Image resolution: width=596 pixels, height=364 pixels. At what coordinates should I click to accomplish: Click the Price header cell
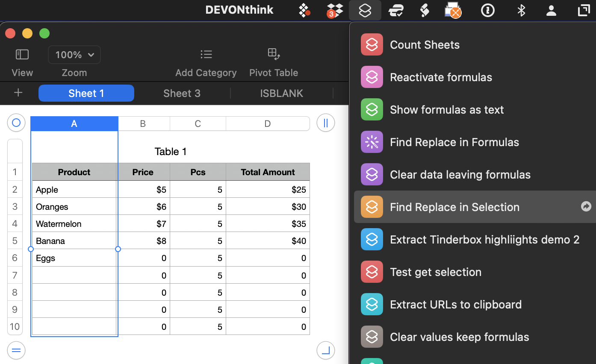click(x=144, y=172)
